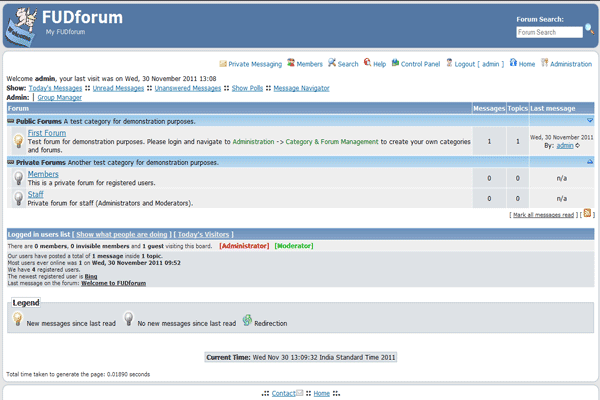Click the green [Moderator] label

tap(294, 246)
